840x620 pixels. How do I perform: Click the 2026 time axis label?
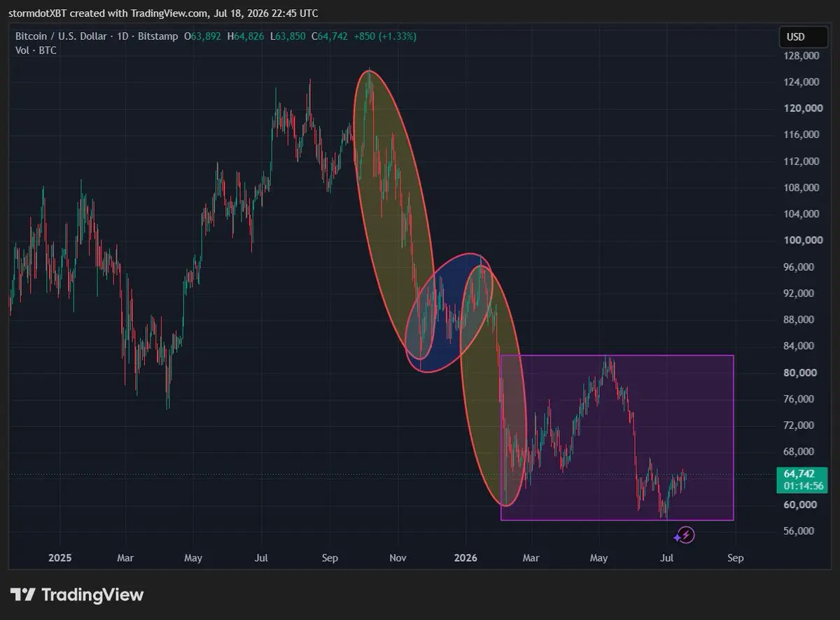click(465, 558)
